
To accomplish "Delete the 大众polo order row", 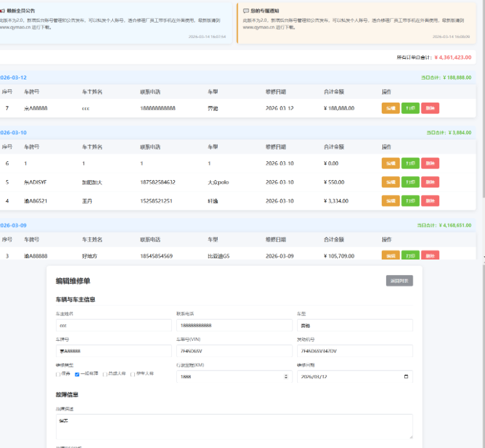I will point(430,182).
